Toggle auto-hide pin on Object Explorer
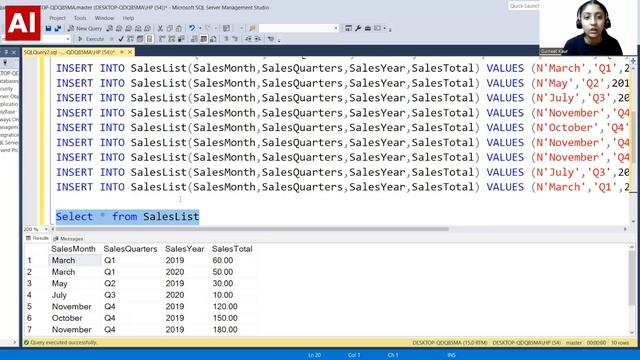This screenshot has width=640, height=360. (x=6, y=52)
